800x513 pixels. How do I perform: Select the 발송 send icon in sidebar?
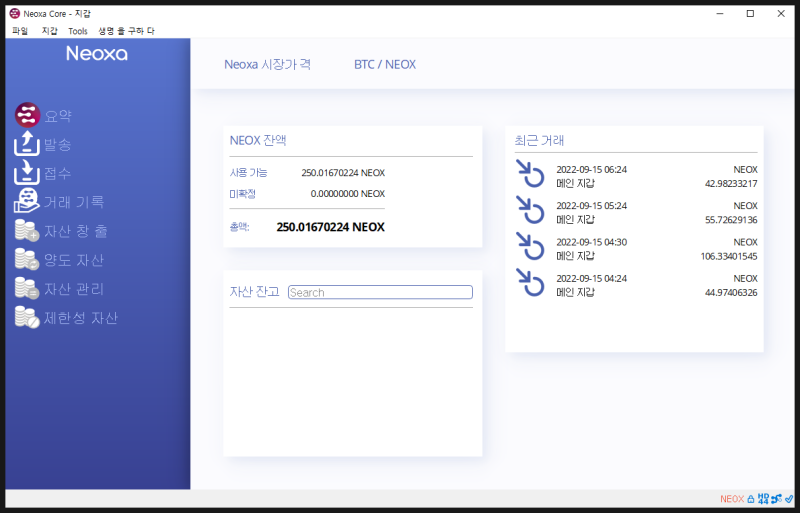(x=27, y=143)
